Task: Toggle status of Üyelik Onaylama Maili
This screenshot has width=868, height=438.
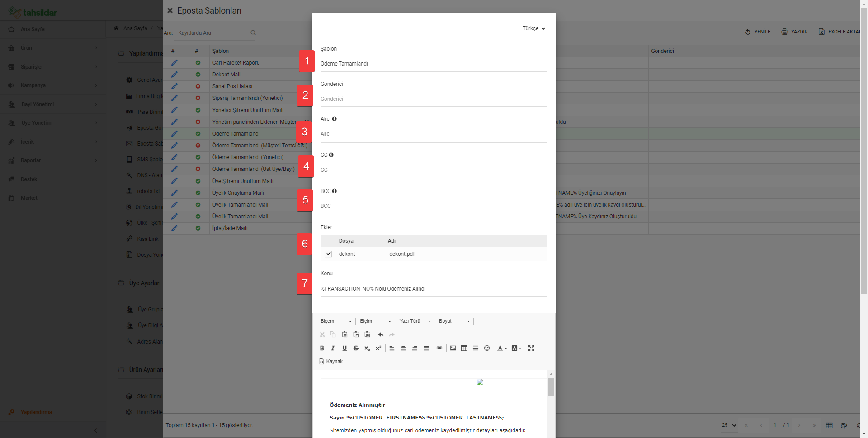Action: pos(198,193)
